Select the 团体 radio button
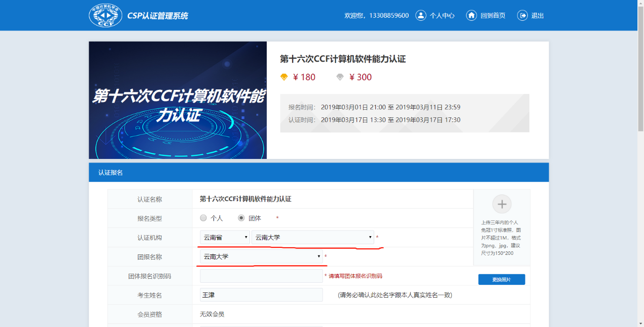Screen dimensions: 644x327 (241, 218)
